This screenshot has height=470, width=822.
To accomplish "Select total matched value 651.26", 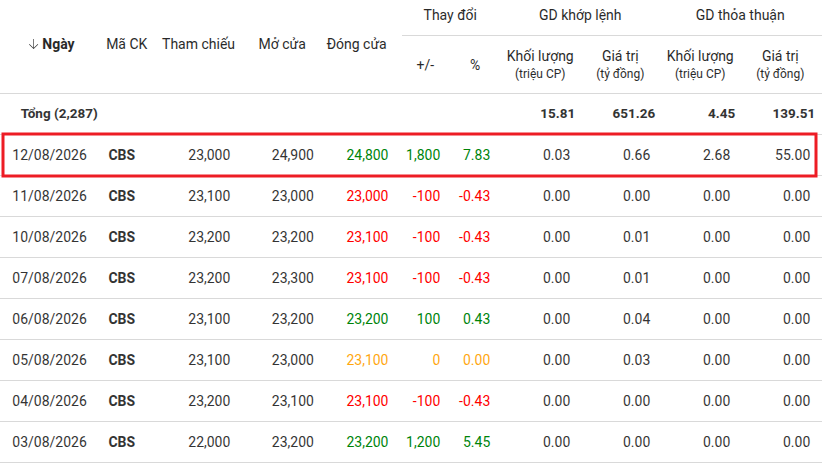I will coord(634,114).
